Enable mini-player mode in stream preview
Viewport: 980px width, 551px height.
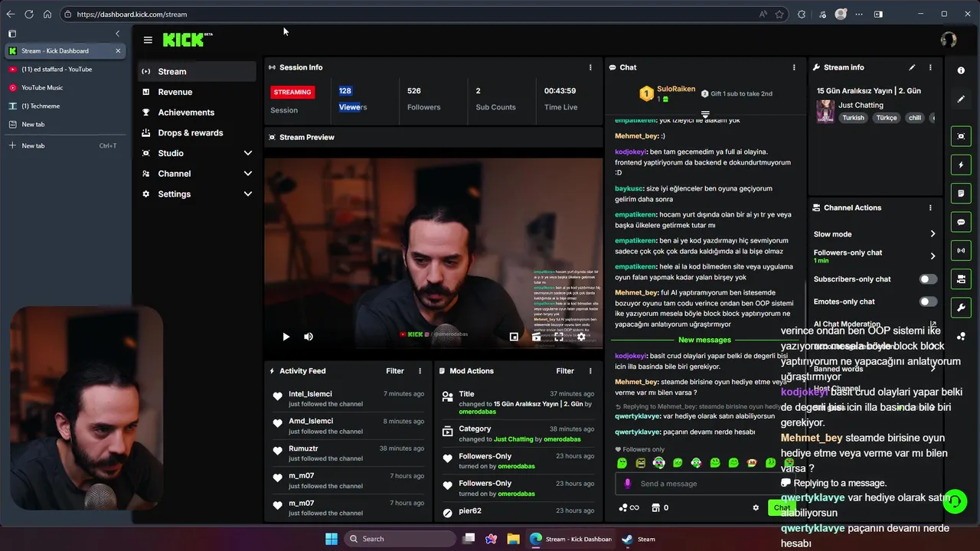[514, 337]
